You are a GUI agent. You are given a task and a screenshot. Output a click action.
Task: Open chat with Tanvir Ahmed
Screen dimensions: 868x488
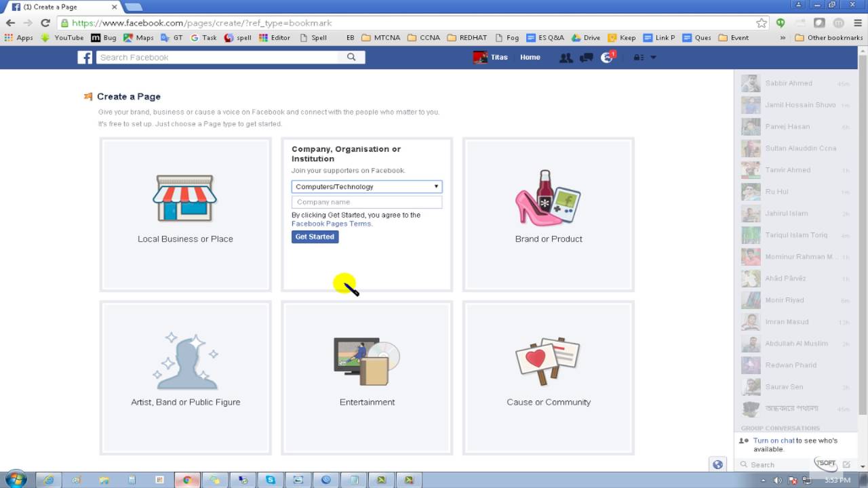point(795,170)
